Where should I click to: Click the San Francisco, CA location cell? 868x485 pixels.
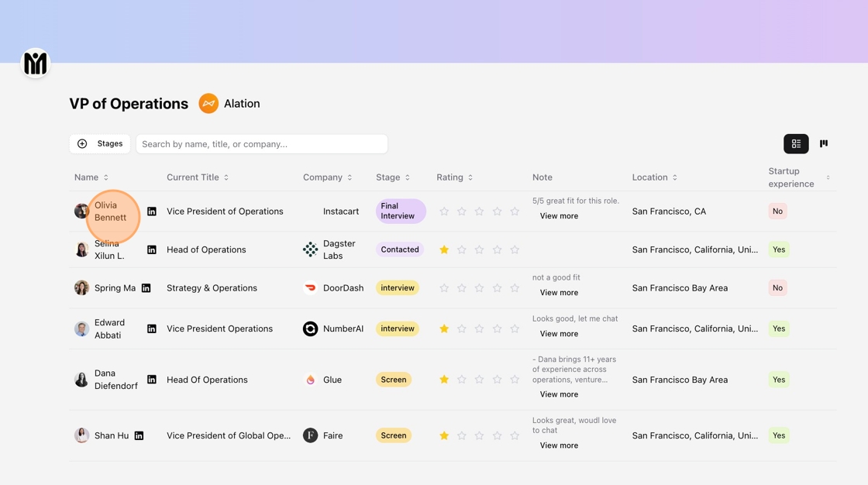(x=670, y=211)
